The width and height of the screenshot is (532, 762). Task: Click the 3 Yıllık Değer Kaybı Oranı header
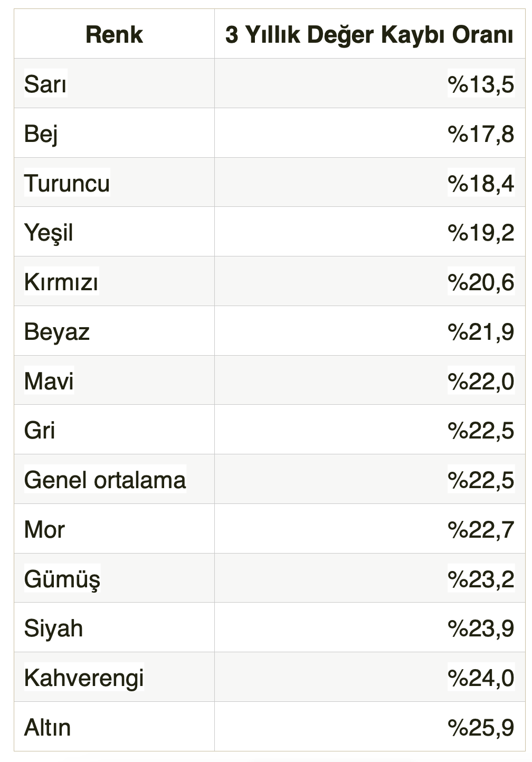[x=369, y=35]
